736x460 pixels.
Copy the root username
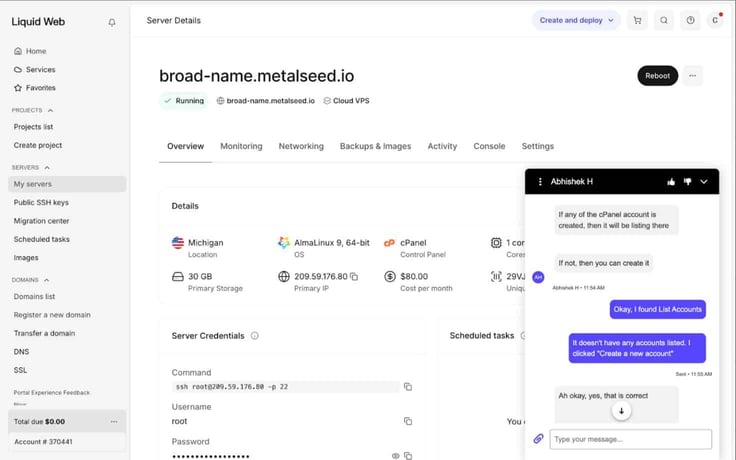408,421
